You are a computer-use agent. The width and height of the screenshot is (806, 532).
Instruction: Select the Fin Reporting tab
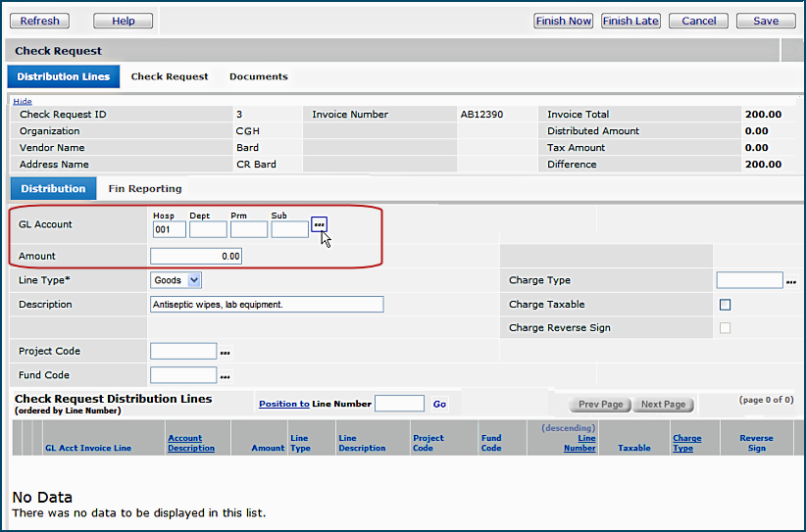(x=145, y=188)
